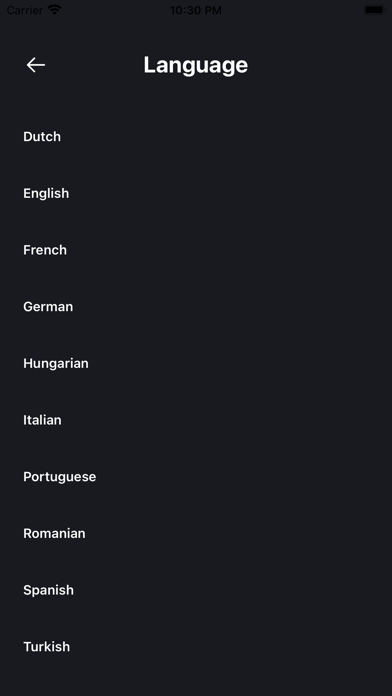392x696 pixels.
Task: Tap the Wi-Fi status icon
Action: coord(55,10)
